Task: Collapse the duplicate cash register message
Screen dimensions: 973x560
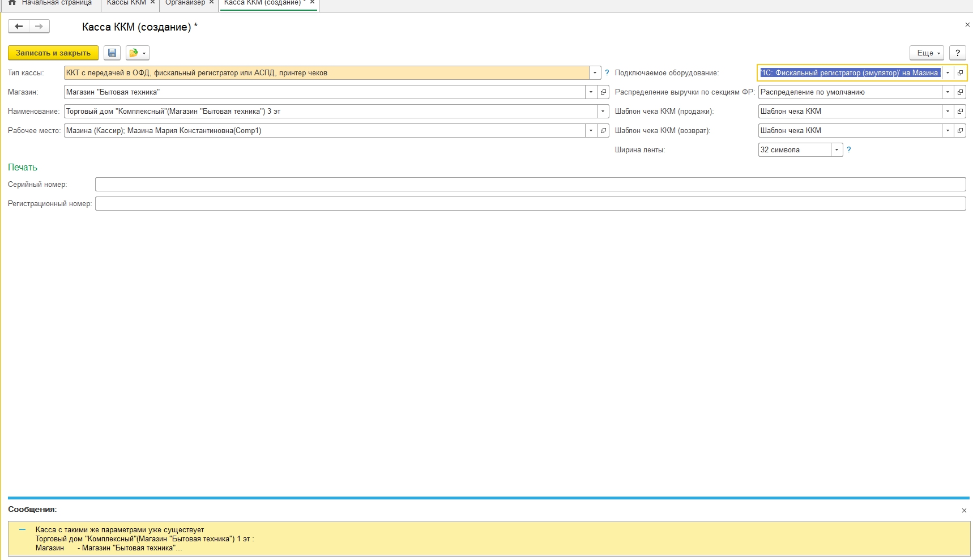Action: (22, 530)
